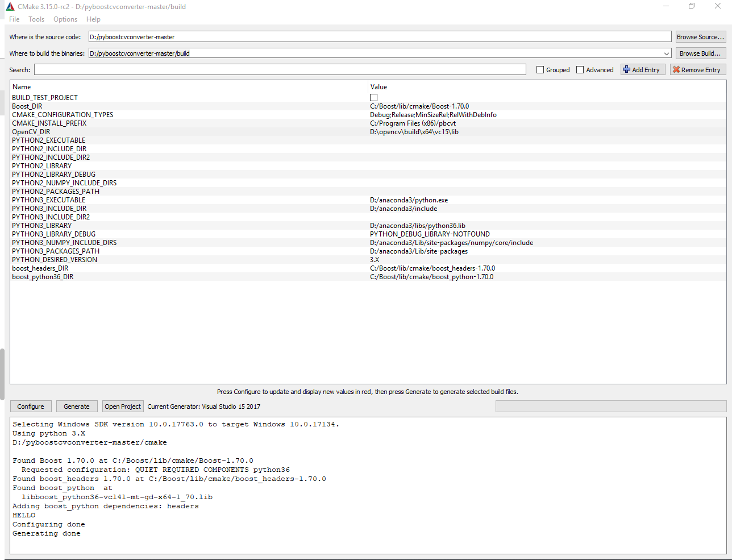732x560 pixels.
Task: Click the progress bar beside the generator label
Action: tap(611, 406)
